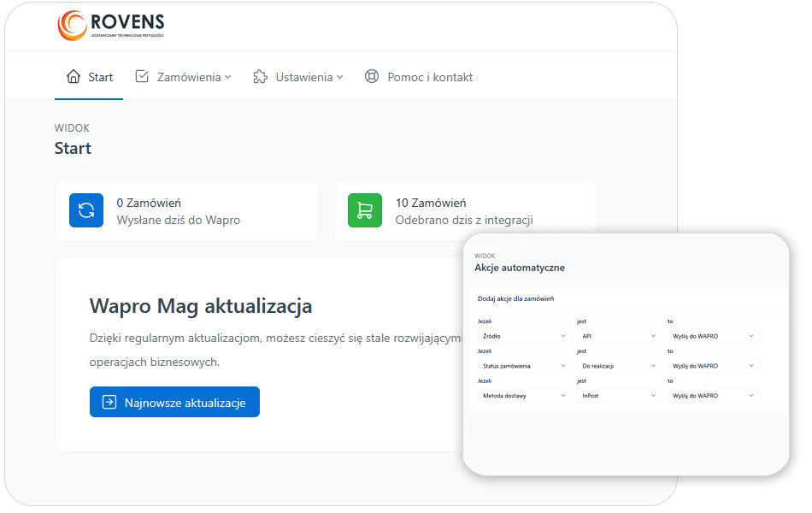Open the Status zamówienia condition dropdown
This screenshot has height=513, width=812.
tap(524, 366)
